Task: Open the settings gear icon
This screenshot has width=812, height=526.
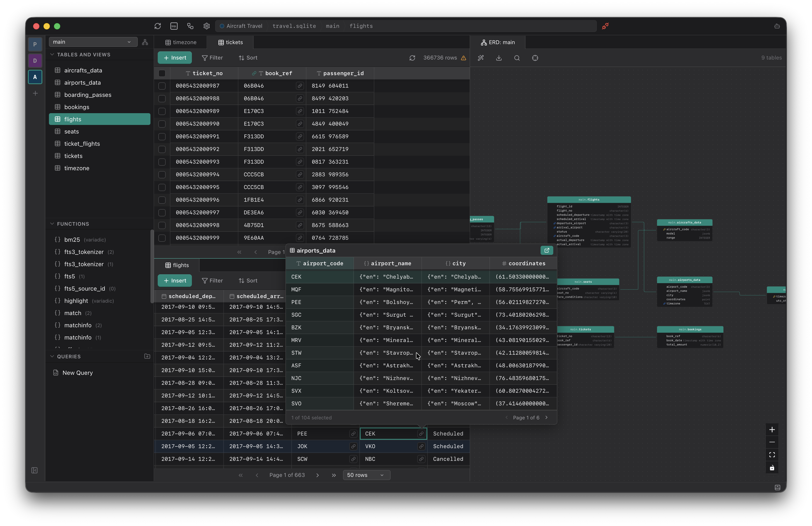Action: [206, 26]
